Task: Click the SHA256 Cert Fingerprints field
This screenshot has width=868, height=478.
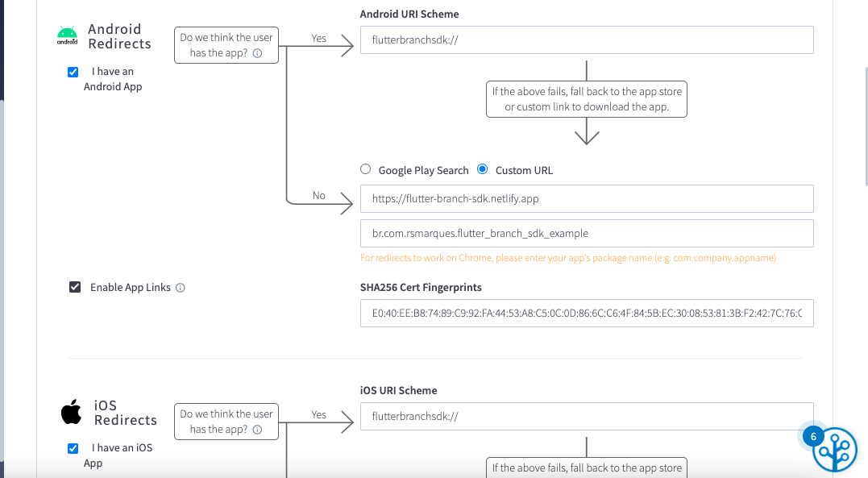Action: point(586,313)
